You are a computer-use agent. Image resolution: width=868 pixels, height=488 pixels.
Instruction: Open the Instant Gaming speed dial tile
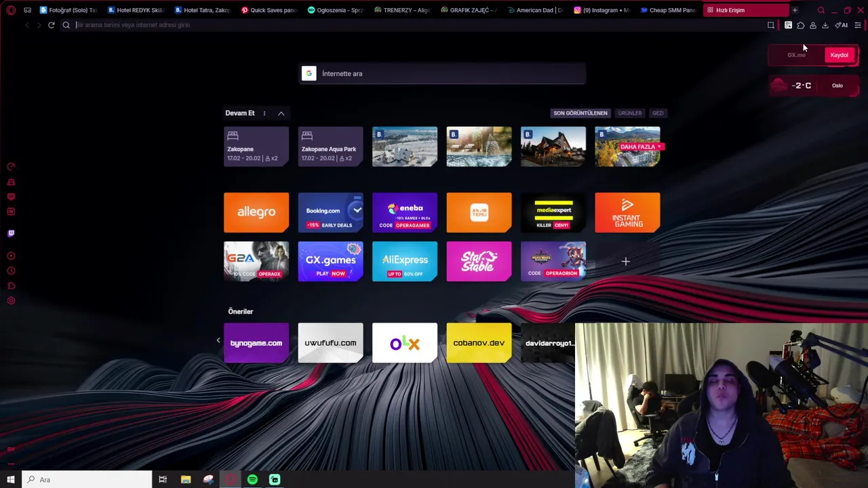click(x=627, y=212)
